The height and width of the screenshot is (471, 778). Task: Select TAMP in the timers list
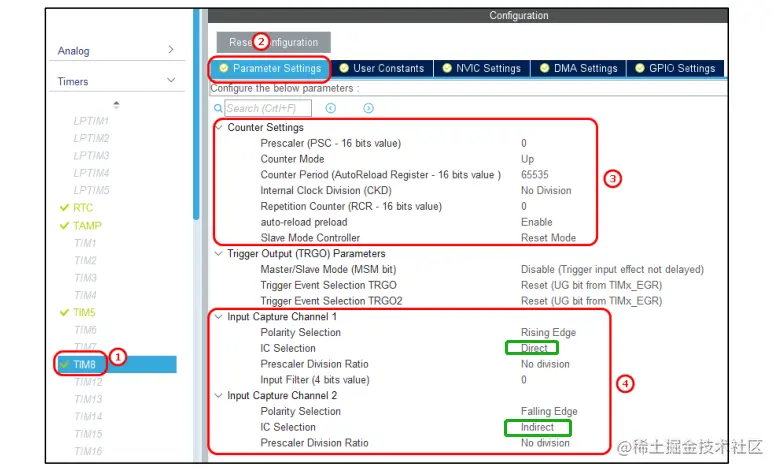point(87,226)
